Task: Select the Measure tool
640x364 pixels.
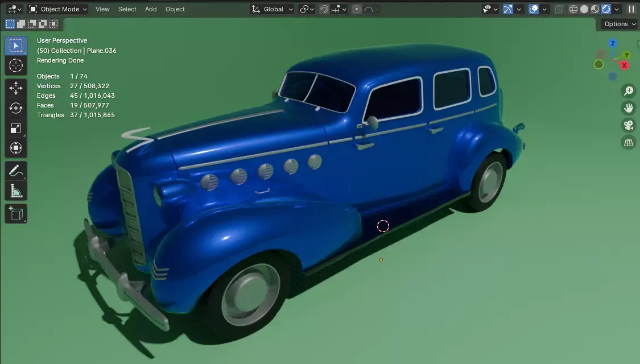Action: tap(16, 191)
